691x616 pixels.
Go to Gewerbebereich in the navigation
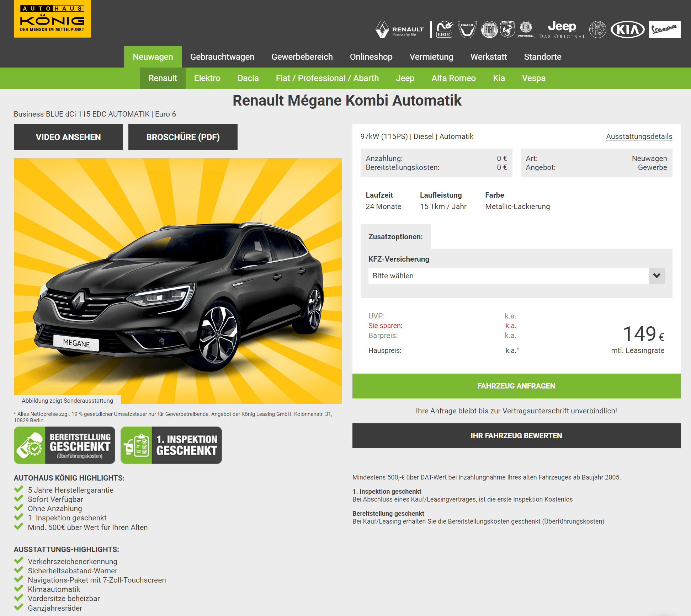(302, 57)
